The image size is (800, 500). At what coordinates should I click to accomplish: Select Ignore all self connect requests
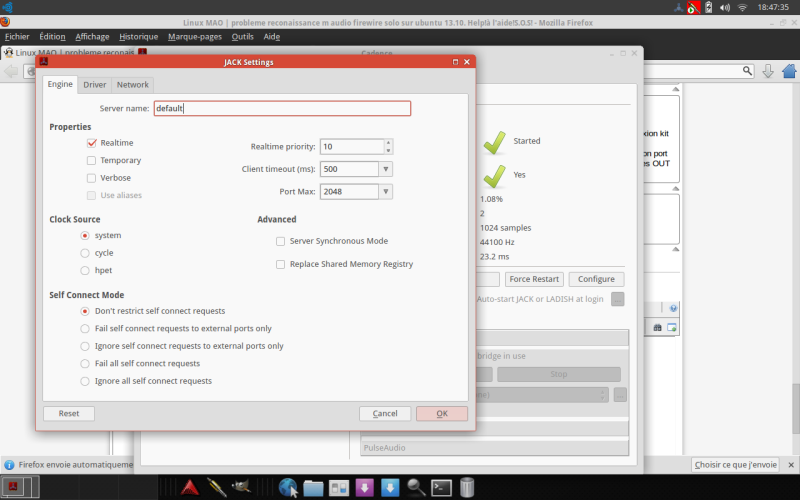pyautogui.click(x=85, y=381)
